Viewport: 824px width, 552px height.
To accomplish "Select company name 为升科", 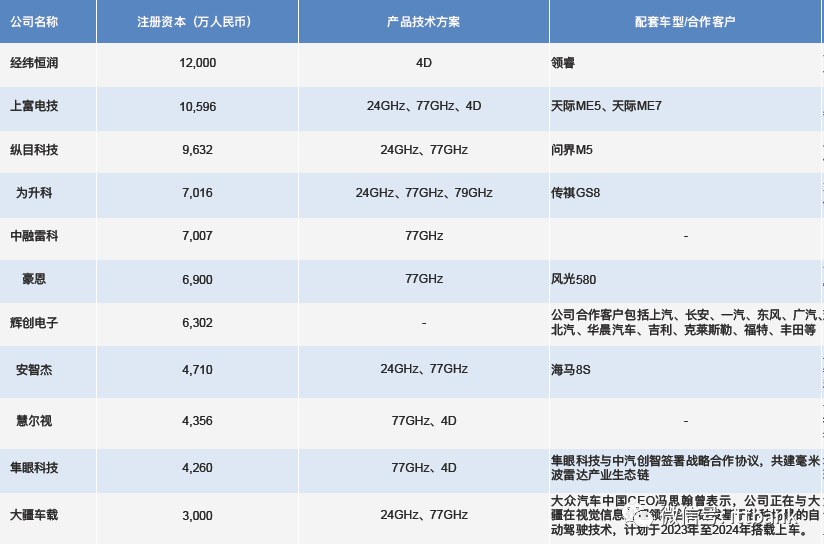I will [34, 193].
